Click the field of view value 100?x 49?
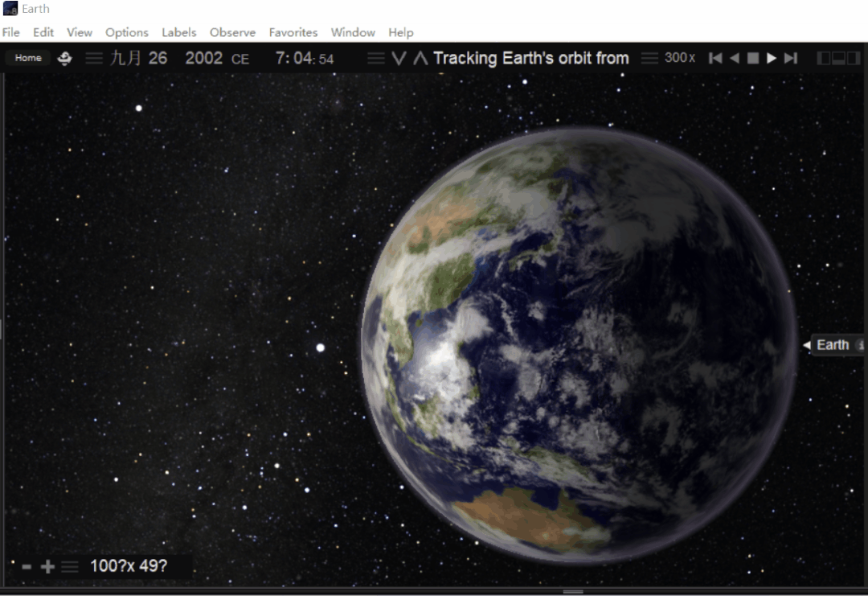Viewport: 868px width, 596px height. click(129, 565)
